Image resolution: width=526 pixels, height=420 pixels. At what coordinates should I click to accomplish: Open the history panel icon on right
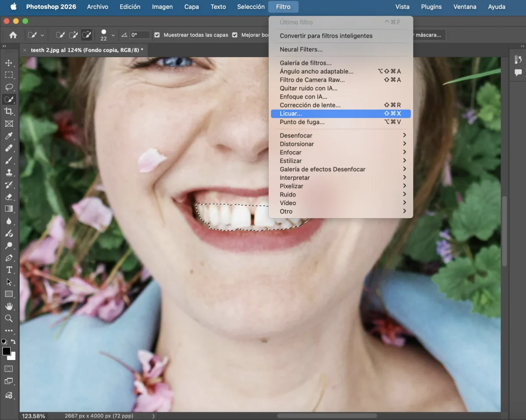click(518, 59)
